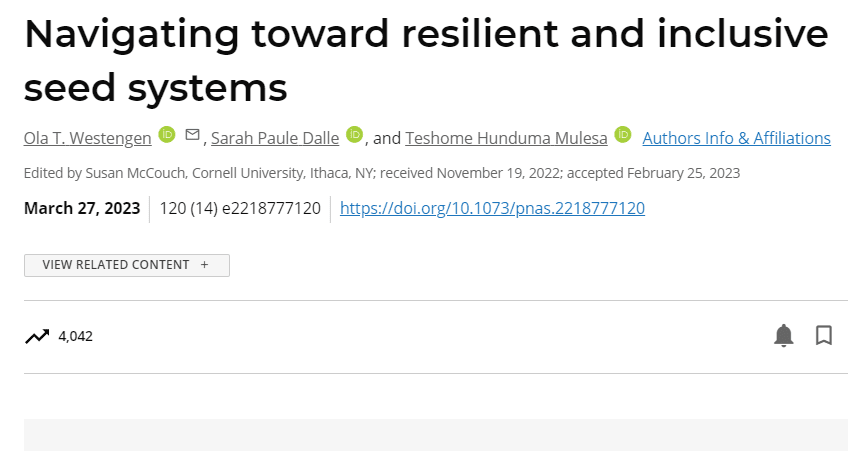Click the email envelope icon for Westengen

[x=193, y=134]
